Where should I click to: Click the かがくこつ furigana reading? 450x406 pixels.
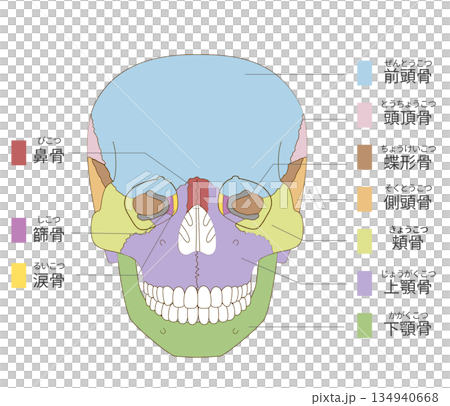pos(408,315)
